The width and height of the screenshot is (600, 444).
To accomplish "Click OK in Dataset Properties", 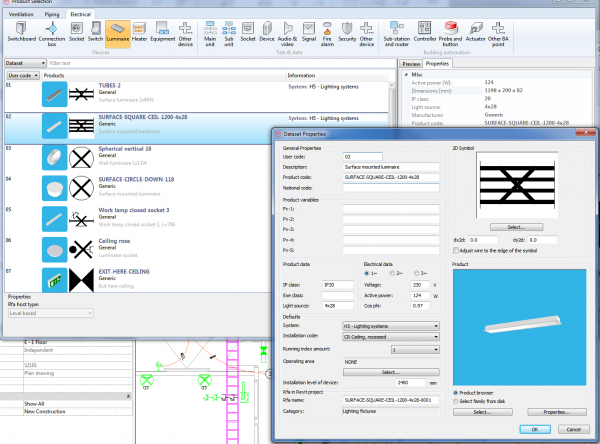I will [x=535, y=429].
